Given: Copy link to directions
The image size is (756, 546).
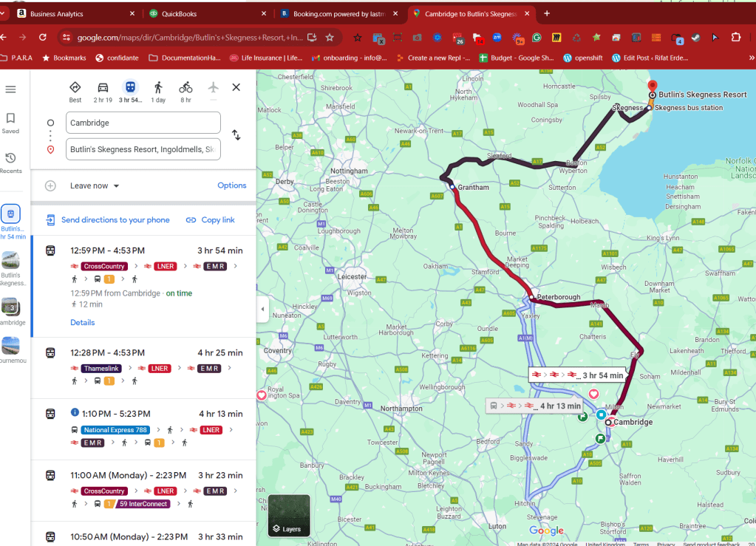Looking at the screenshot, I should [211, 220].
